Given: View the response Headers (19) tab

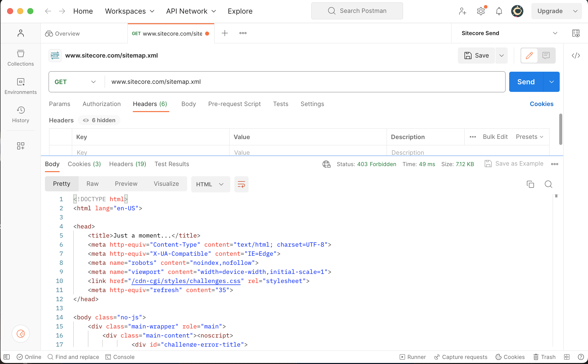Looking at the screenshot, I should click(128, 164).
